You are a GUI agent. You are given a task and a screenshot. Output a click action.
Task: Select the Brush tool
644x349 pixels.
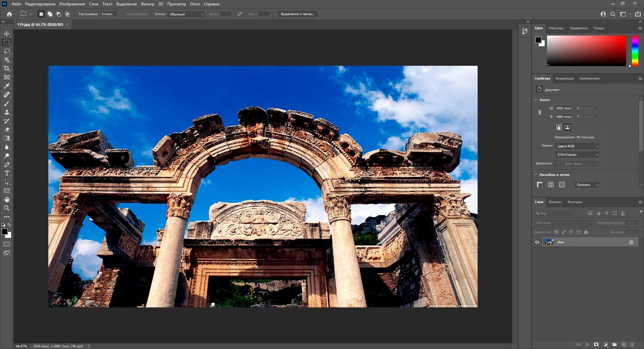[x=7, y=103]
